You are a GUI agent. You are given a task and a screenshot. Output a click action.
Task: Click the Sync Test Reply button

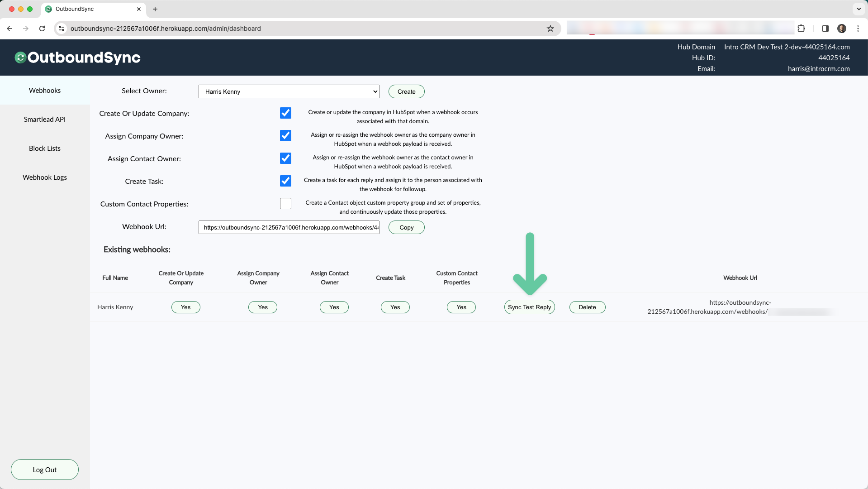529,307
